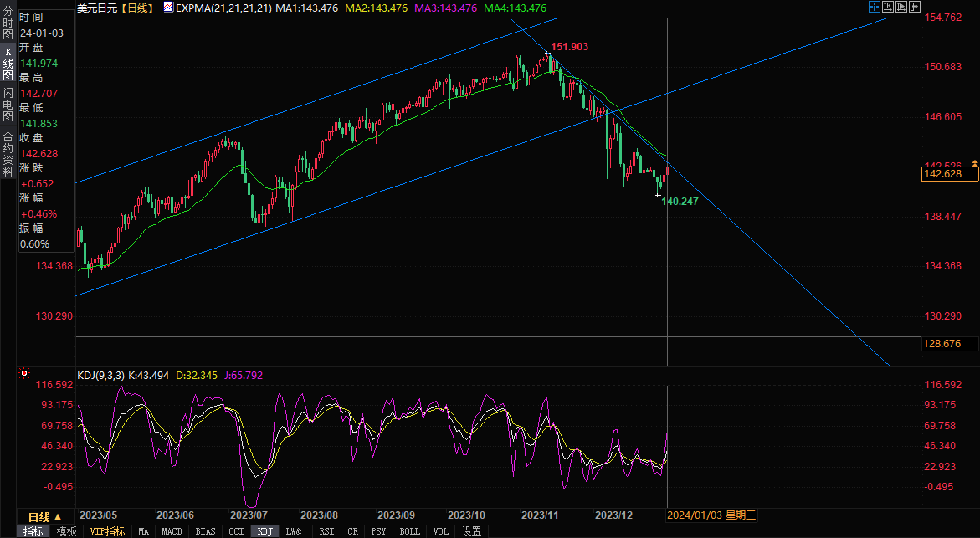Select the MACD indicator tab
The height and width of the screenshot is (538, 980).
coord(172,531)
